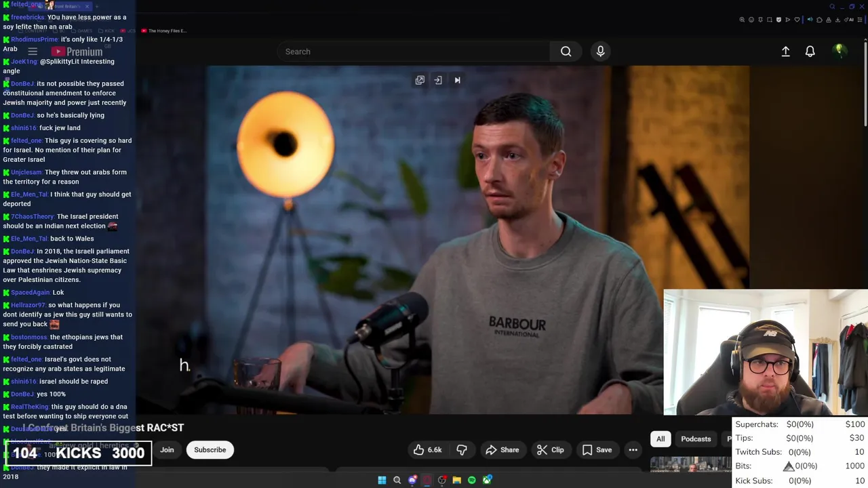The width and height of the screenshot is (868, 488).
Task: Open YouTube notifications bell
Action: [x=810, y=52]
